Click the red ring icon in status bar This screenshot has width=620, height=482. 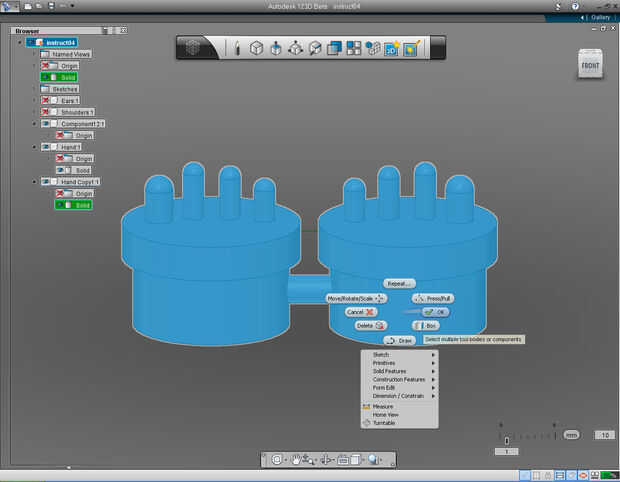(583, 475)
